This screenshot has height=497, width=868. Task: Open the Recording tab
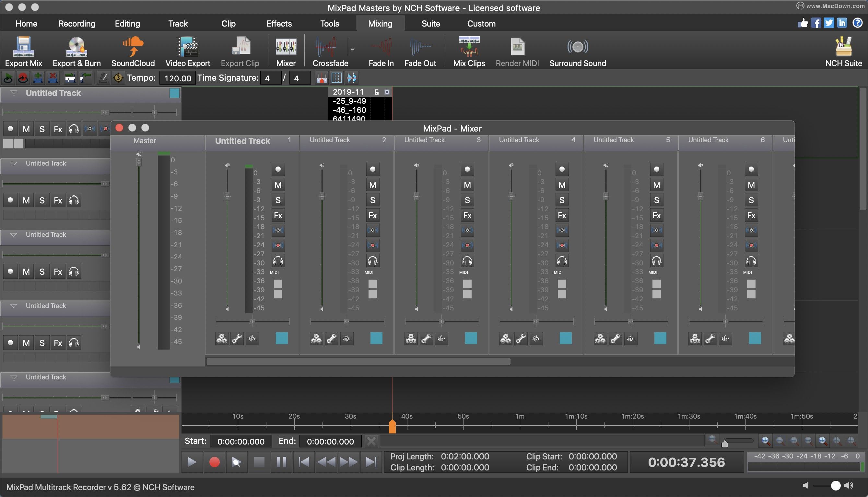tap(77, 24)
